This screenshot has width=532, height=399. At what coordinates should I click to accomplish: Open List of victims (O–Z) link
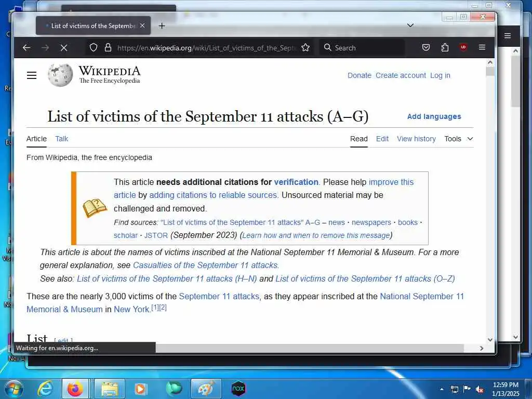365,278
